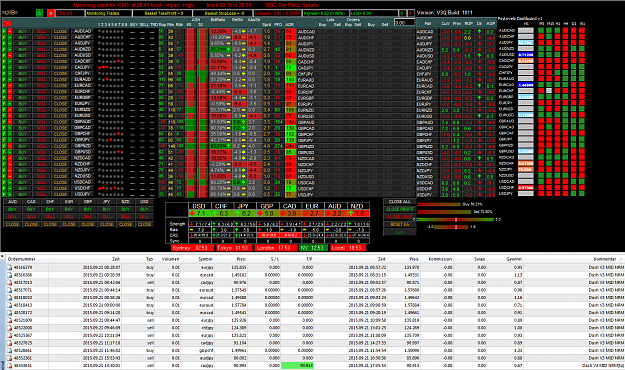Click the Sydney session clock
Screen dimensions: 625x370
click(x=193, y=248)
